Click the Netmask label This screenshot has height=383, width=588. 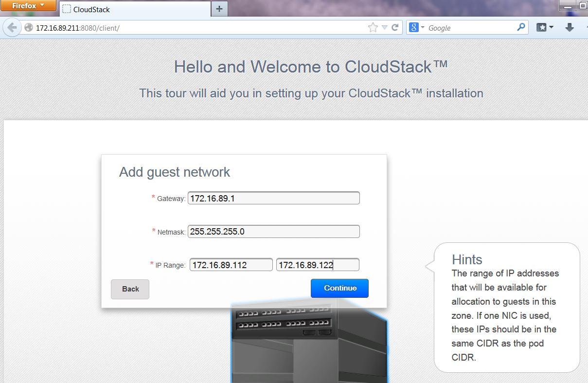171,232
